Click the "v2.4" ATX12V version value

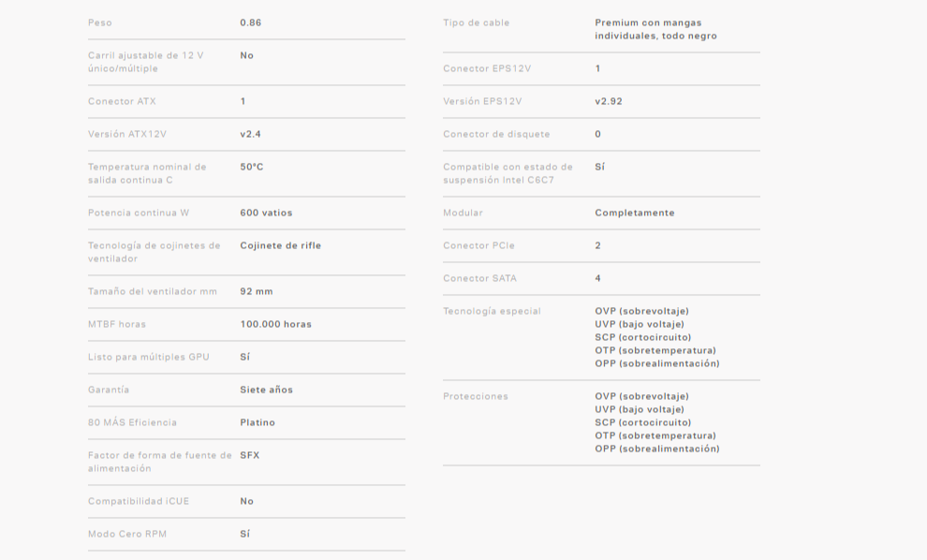pyautogui.click(x=250, y=134)
